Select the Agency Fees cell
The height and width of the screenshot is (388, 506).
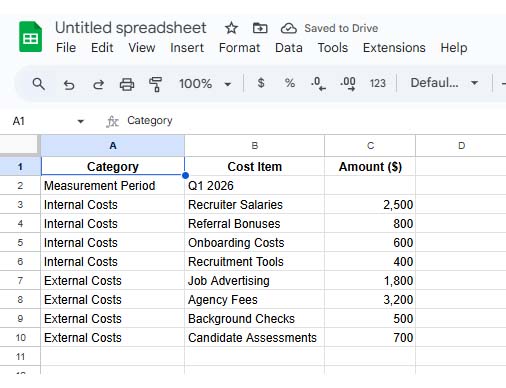click(x=254, y=299)
